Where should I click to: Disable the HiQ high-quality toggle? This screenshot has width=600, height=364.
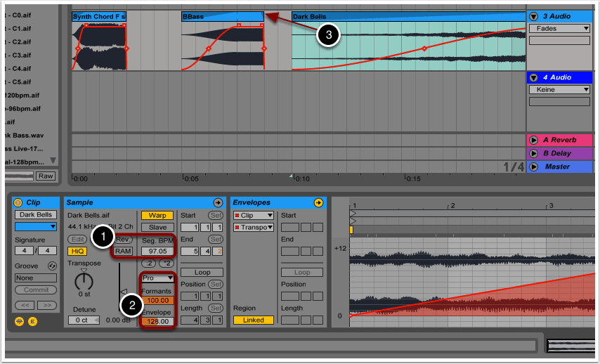[76, 251]
